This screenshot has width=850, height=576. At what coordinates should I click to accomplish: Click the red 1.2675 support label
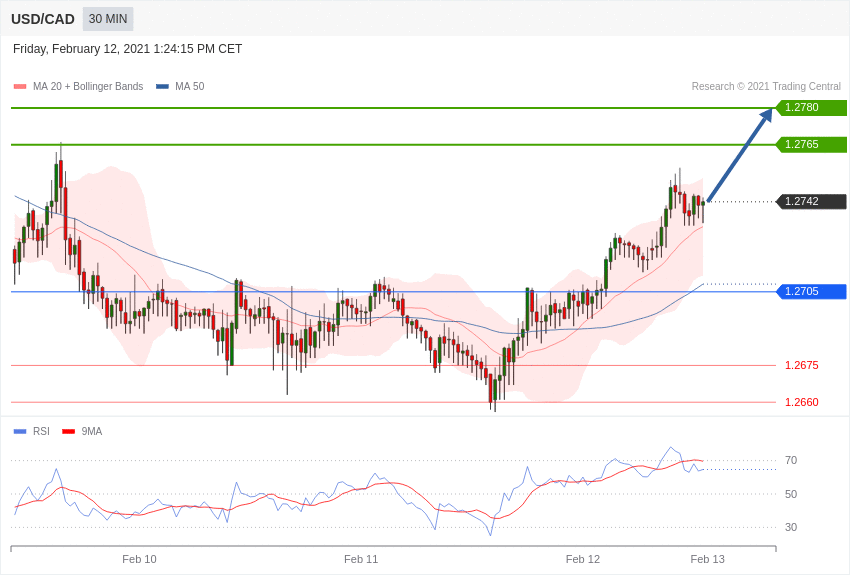tap(802, 365)
